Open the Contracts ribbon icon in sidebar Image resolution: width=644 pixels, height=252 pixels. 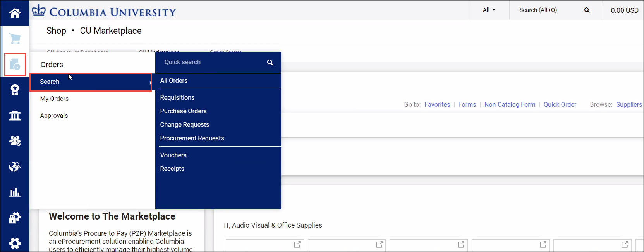pos(15,90)
